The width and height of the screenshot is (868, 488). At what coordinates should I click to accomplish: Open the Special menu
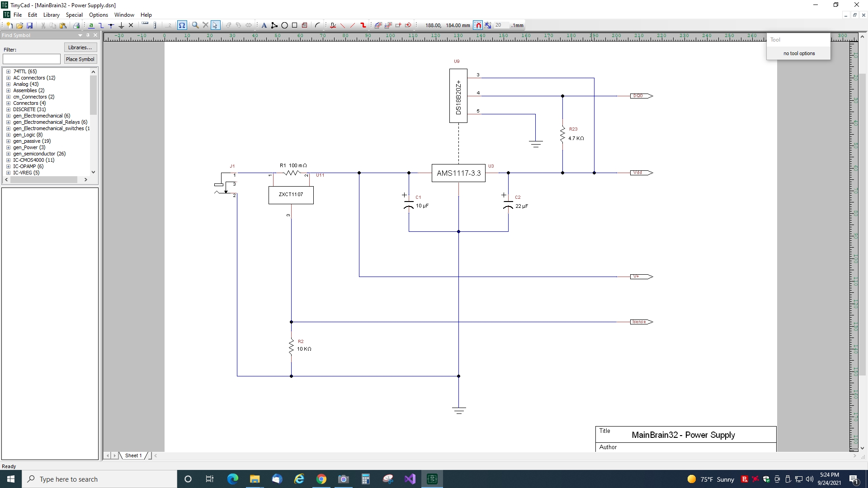(x=74, y=15)
